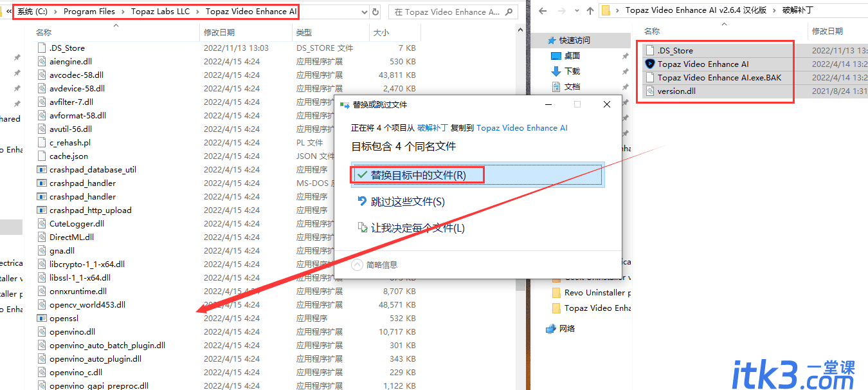Image resolution: width=868 pixels, height=390 pixels.
Task: Expand chevron after 汉化版 breadcrumb in right window
Action: click(775, 10)
